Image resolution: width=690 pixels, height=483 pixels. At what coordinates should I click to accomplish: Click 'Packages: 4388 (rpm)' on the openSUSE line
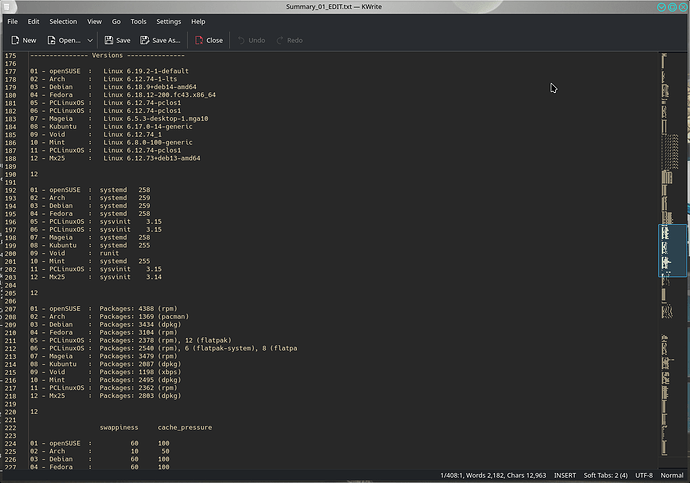click(x=139, y=309)
